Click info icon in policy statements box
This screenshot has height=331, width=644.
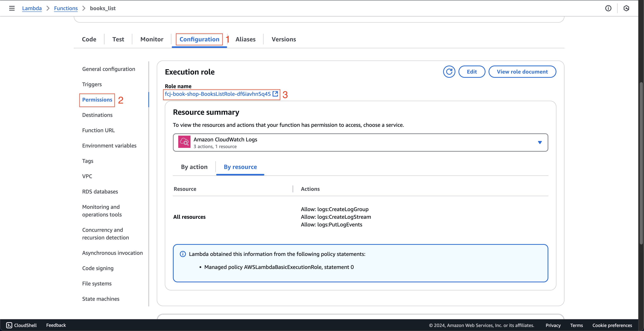(183, 254)
